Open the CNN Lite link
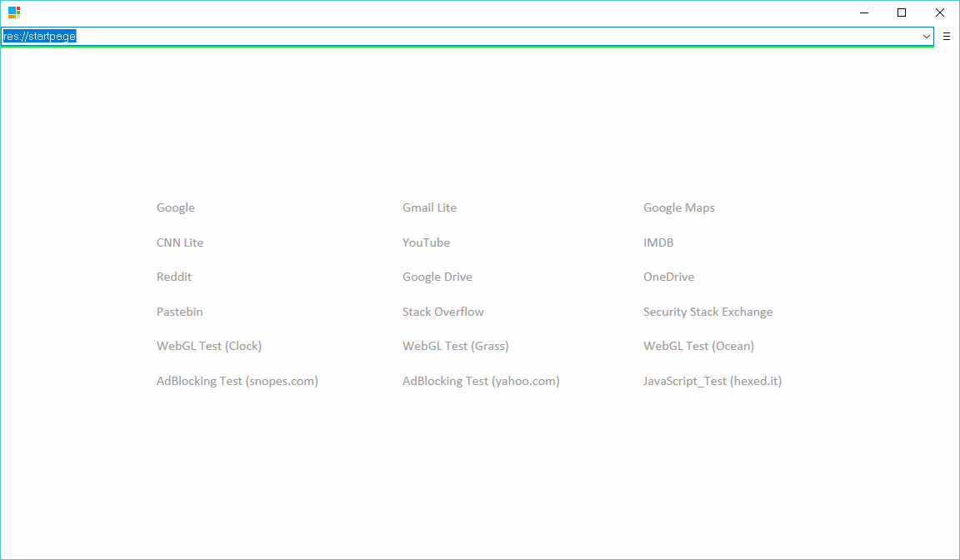Viewport: 960px width, 560px height. [x=180, y=242]
